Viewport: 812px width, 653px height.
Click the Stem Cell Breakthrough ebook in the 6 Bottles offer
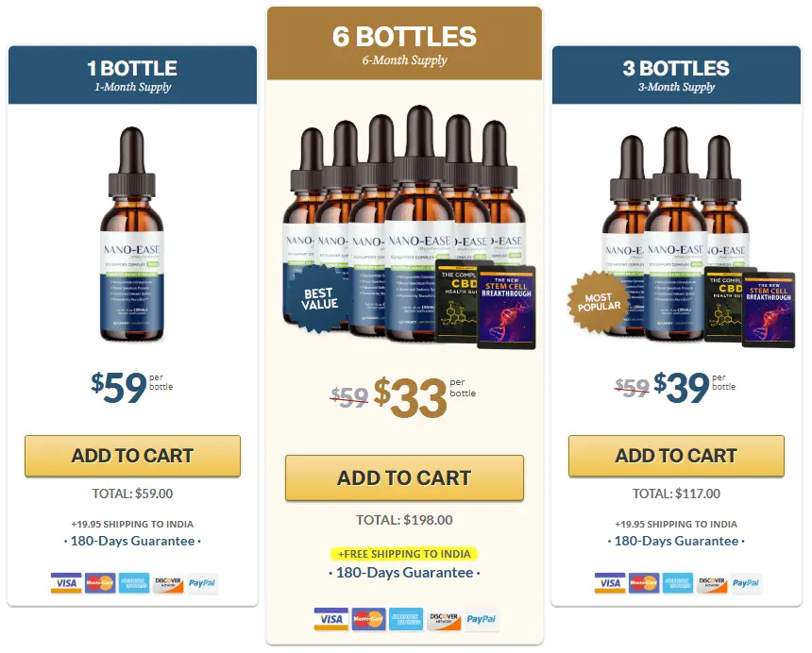[506, 308]
